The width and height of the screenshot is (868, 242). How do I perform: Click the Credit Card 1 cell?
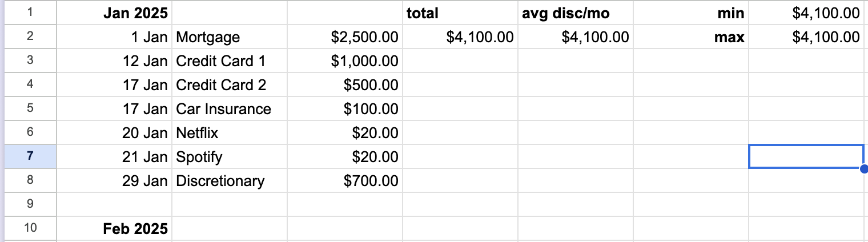tap(230, 61)
